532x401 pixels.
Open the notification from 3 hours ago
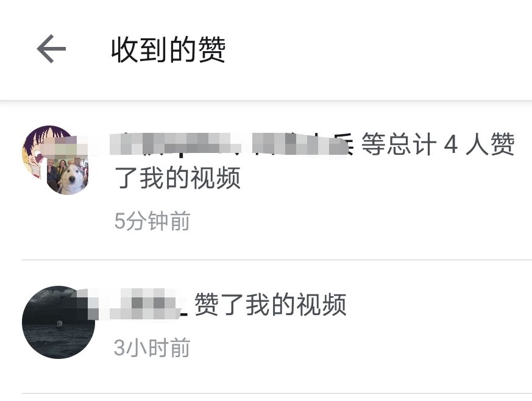pos(266,327)
